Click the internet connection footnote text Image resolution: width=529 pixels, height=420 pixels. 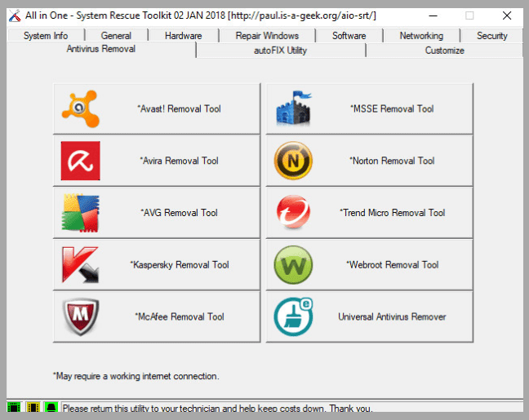point(136,376)
